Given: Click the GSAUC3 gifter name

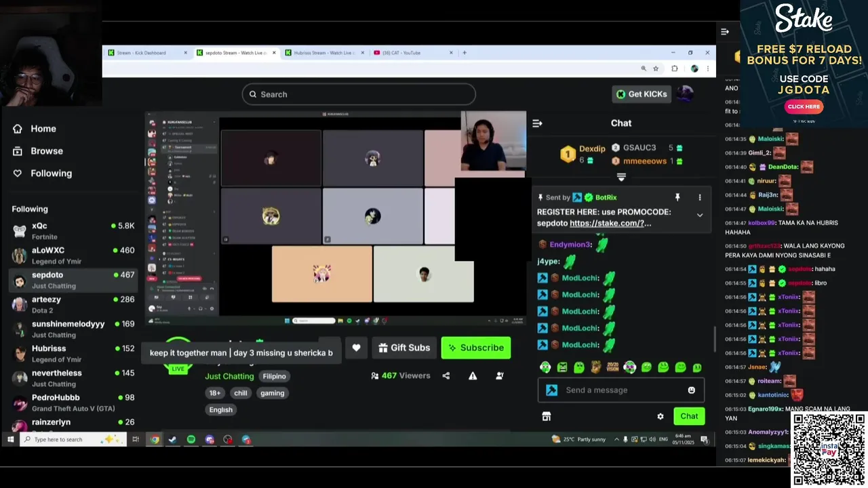Looking at the screenshot, I should [x=639, y=148].
